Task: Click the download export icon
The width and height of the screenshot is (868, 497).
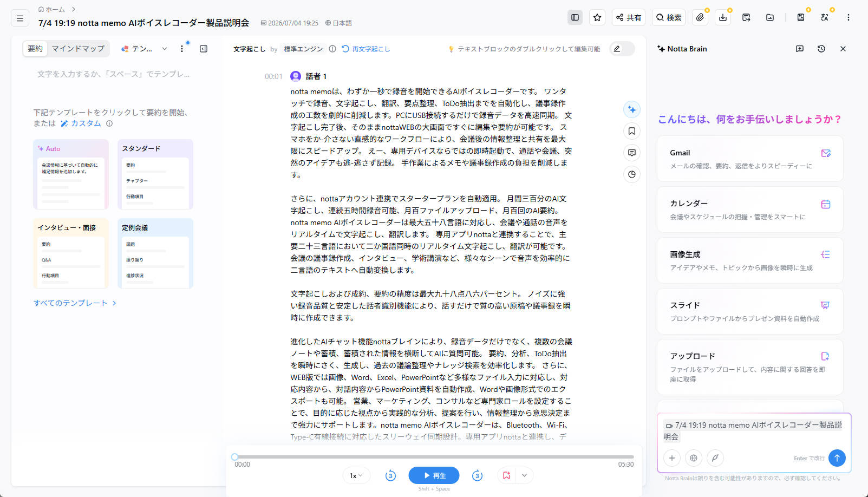Action: point(723,17)
